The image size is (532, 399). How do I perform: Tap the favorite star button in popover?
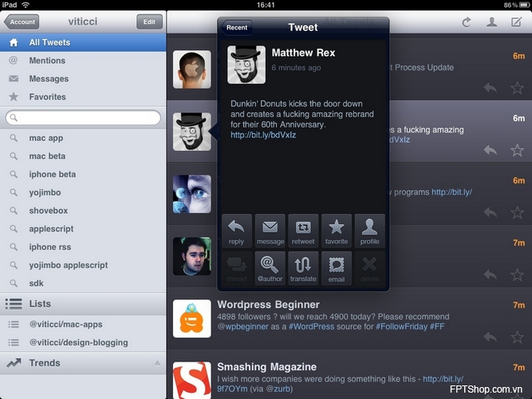pos(337,231)
